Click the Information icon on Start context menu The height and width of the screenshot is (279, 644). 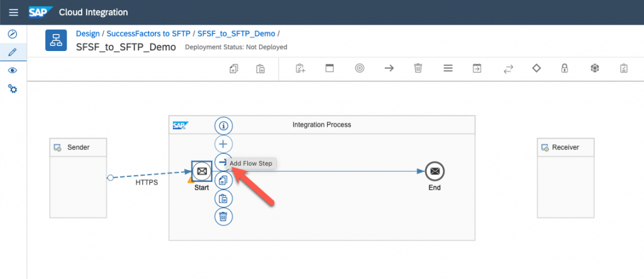coord(223,125)
